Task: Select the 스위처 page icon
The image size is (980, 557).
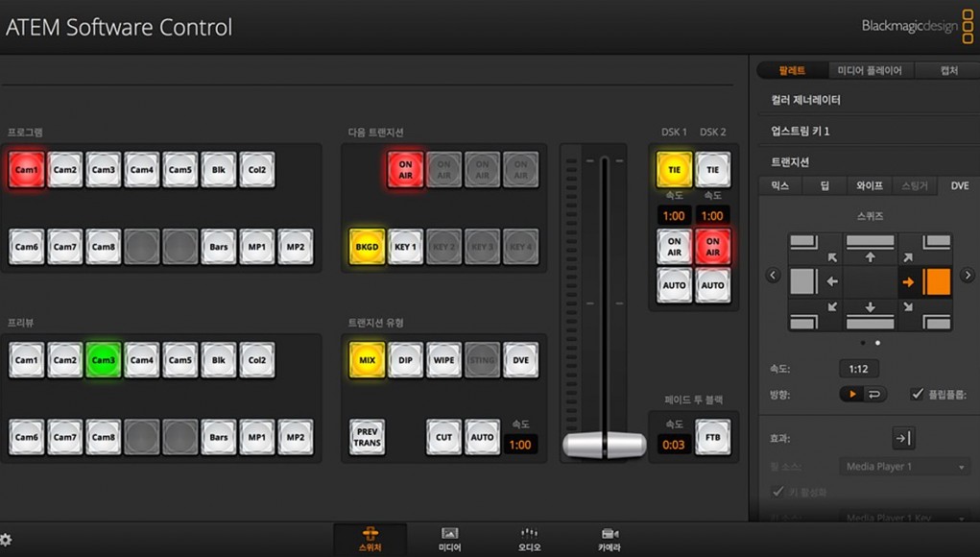Action: coord(370,539)
